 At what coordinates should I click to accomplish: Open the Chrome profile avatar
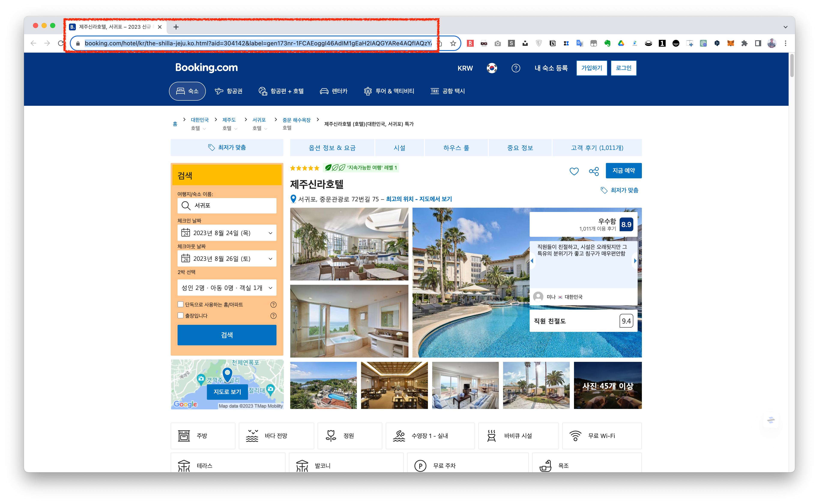(x=772, y=43)
